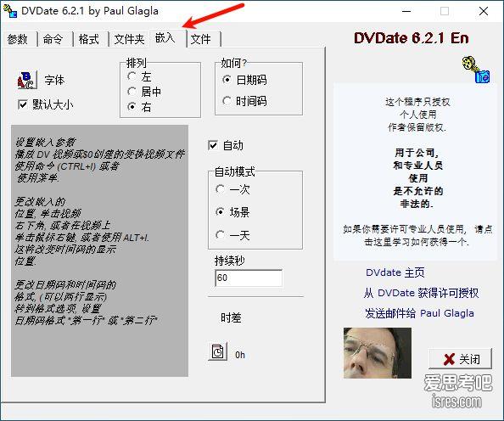
Task: Select 一次 auto mode
Action: pyautogui.click(x=220, y=189)
